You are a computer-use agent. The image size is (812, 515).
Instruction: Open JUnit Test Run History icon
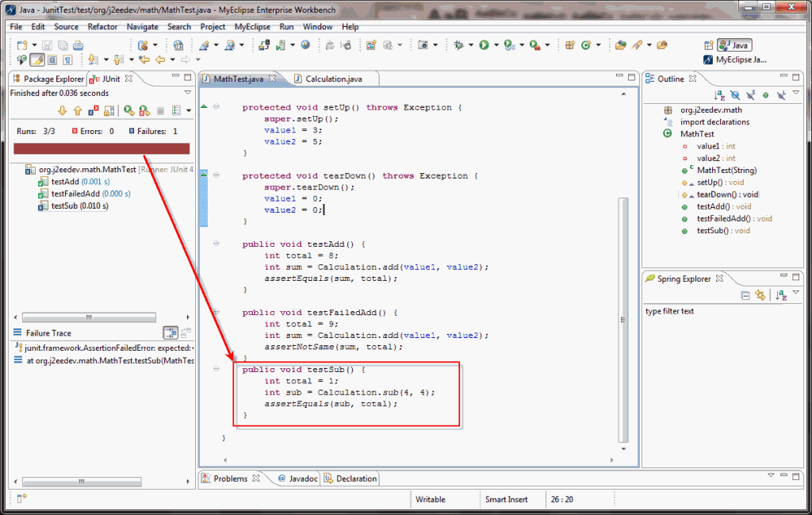pos(176,111)
